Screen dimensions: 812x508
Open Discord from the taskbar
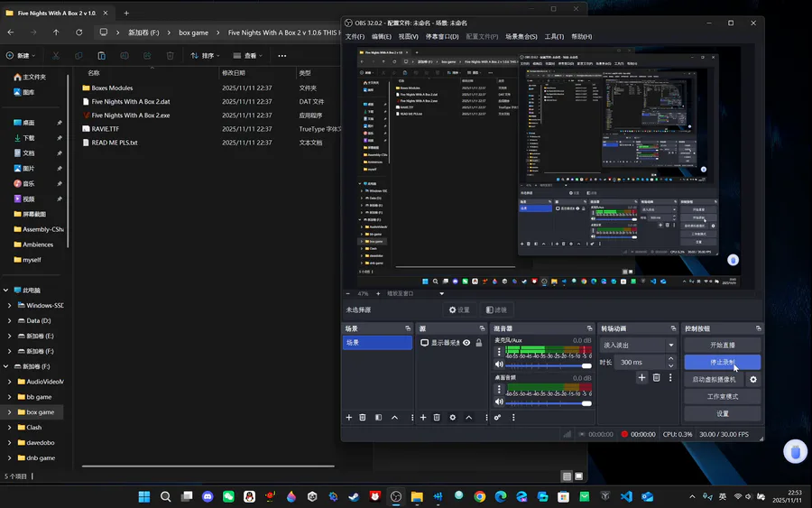pyautogui.click(x=208, y=496)
